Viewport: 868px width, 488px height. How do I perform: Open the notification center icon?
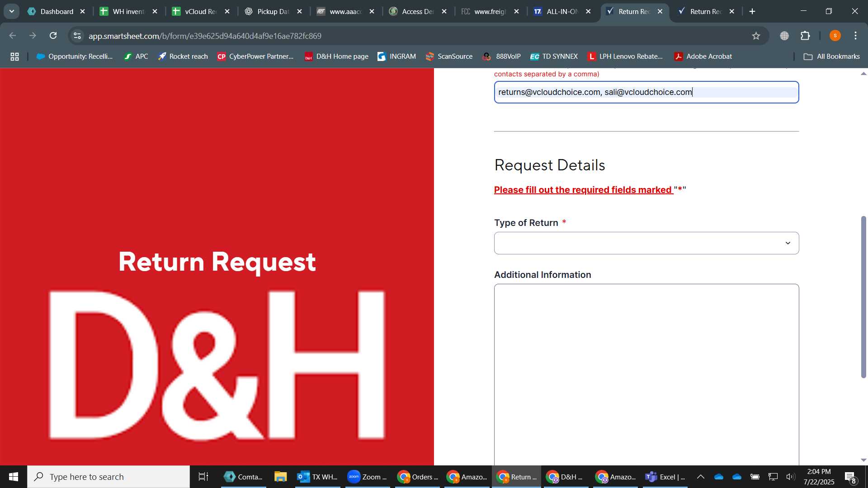click(x=850, y=477)
